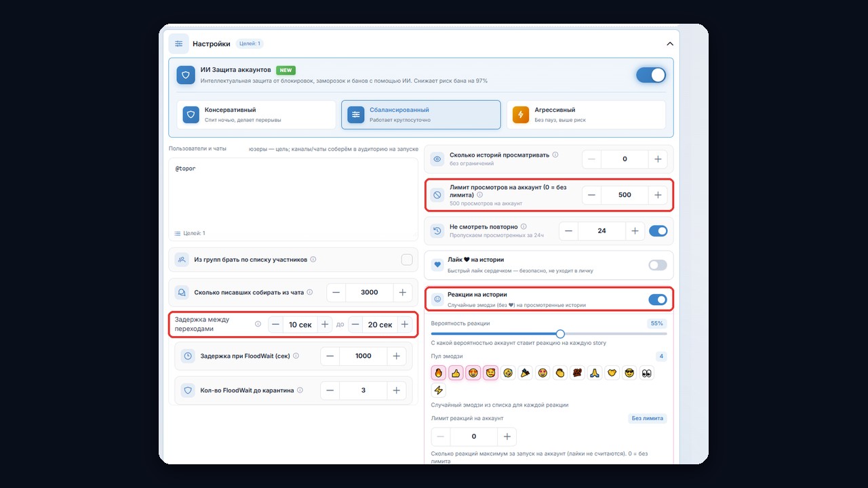Image resolution: width=868 pixels, height=488 pixels.
Task: Click info icon beside Не смотреть повторно
Action: pos(524,226)
